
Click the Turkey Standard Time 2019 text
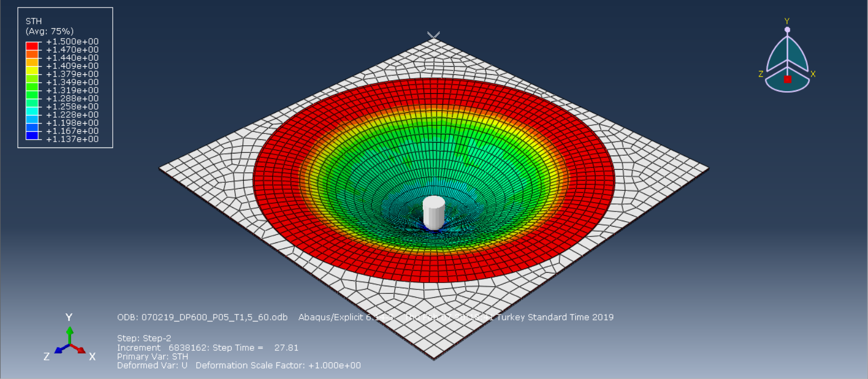pyautogui.click(x=555, y=317)
